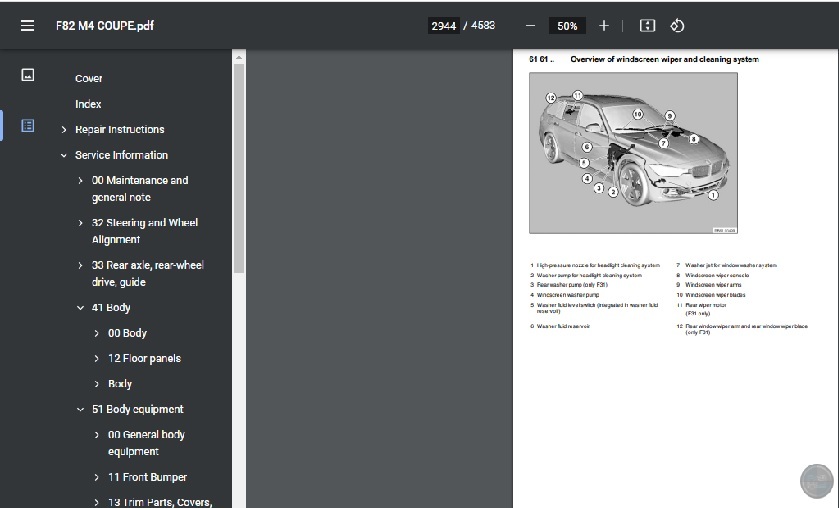
Task: Go to 12 Floor panels outline entry
Action: 144,359
